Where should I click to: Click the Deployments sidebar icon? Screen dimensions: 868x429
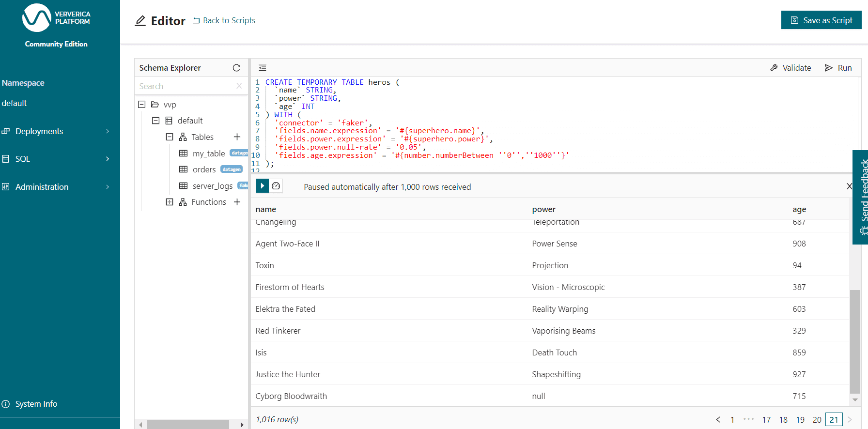point(6,131)
